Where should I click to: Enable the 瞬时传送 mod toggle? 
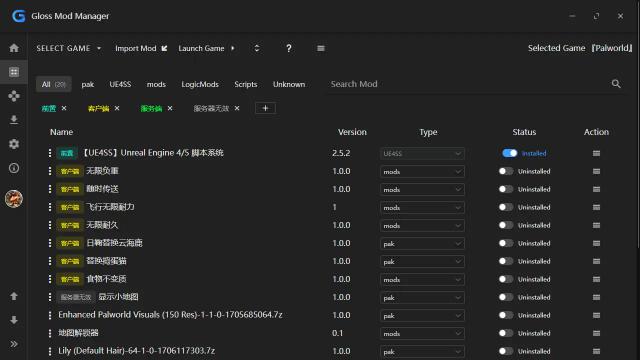[x=506, y=189]
